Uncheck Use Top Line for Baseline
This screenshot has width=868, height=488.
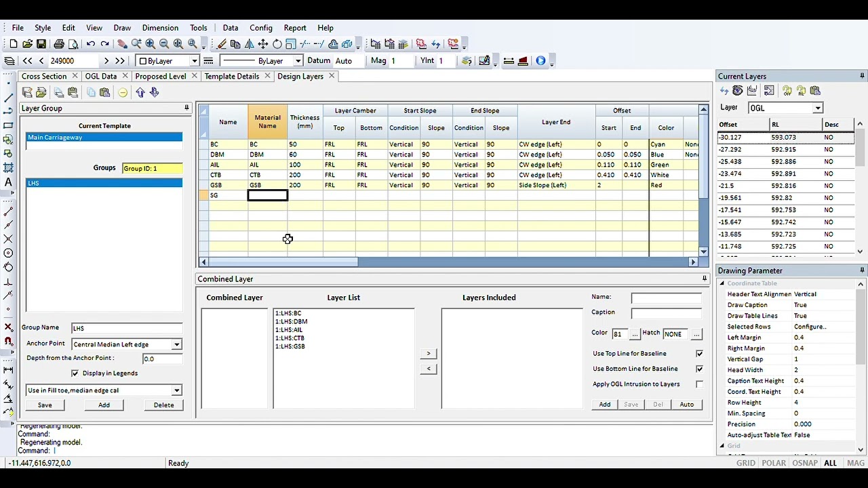pyautogui.click(x=699, y=354)
